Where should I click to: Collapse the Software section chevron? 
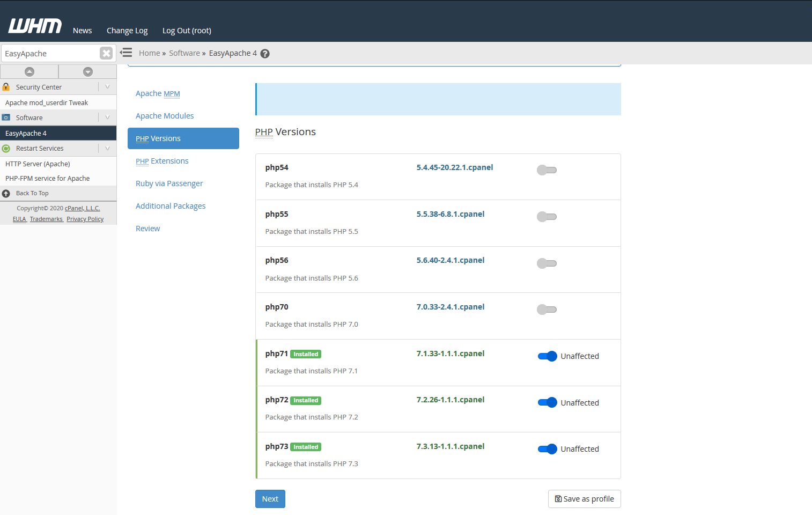107,117
